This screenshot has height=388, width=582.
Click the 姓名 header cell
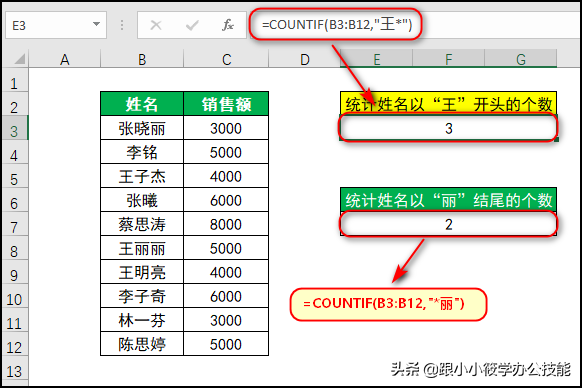(x=142, y=104)
